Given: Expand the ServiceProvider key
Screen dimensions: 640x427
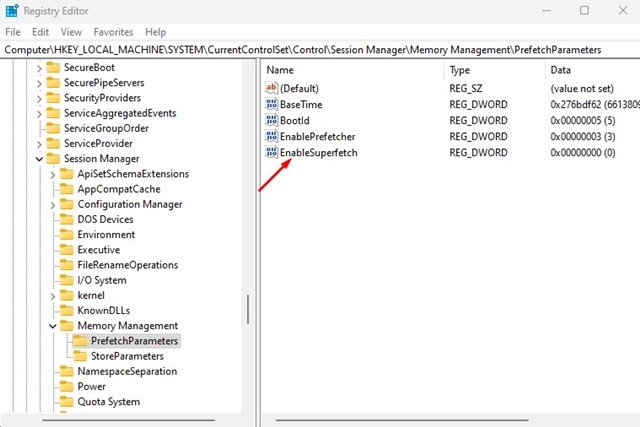Looking at the screenshot, I should pos(39,144).
